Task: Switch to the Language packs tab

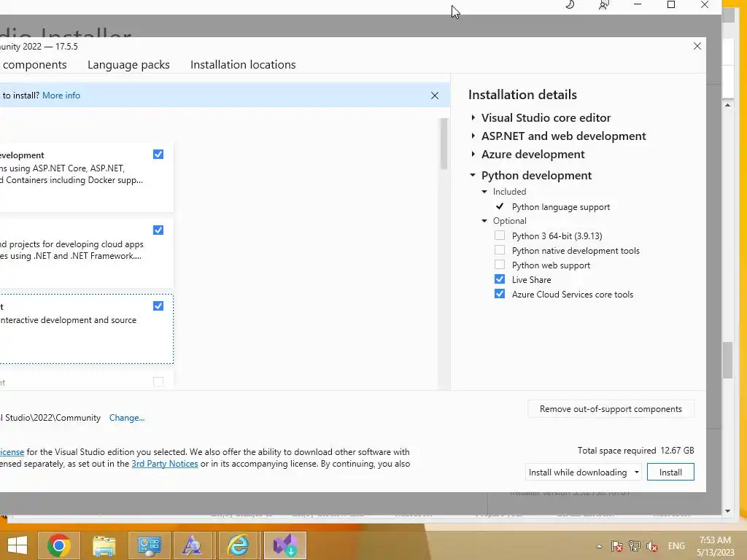Action: click(x=128, y=64)
